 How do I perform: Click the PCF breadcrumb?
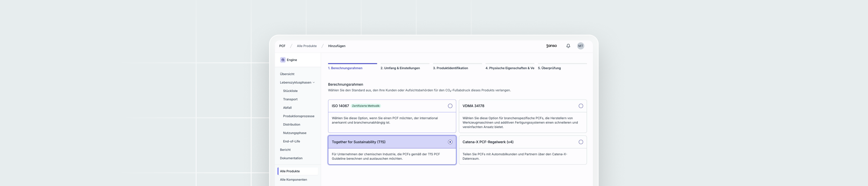pos(282,46)
